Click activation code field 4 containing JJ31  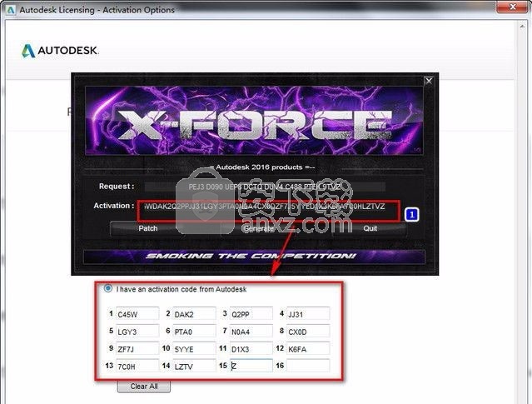pyautogui.click(x=308, y=314)
